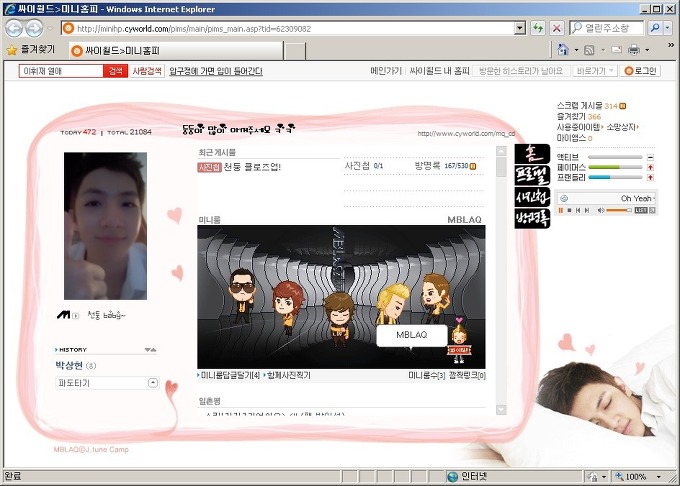Pause the Oh Yeah music player
680x486 pixels.
tap(561, 210)
